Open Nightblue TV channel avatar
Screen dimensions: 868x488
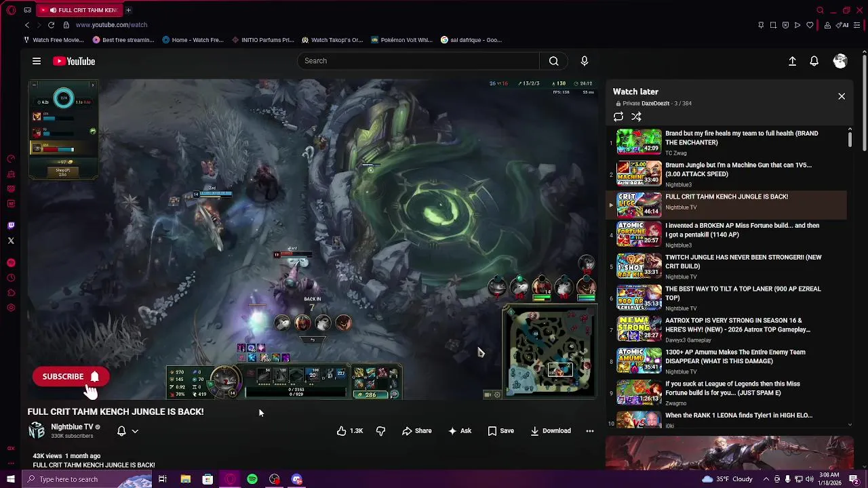37,430
